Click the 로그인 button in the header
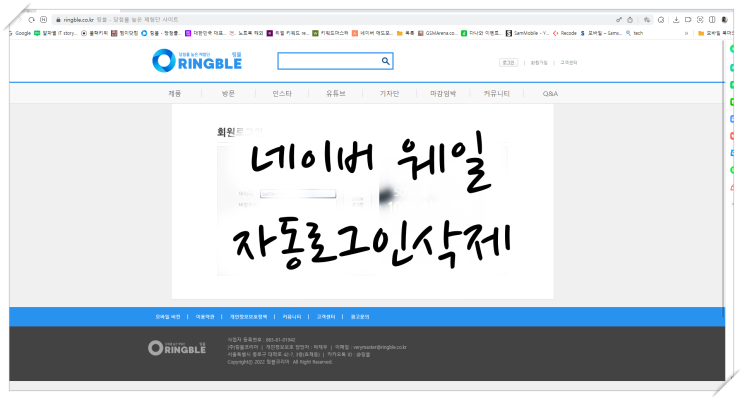The width and height of the screenshot is (743, 400). pyautogui.click(x=508, y=63)
